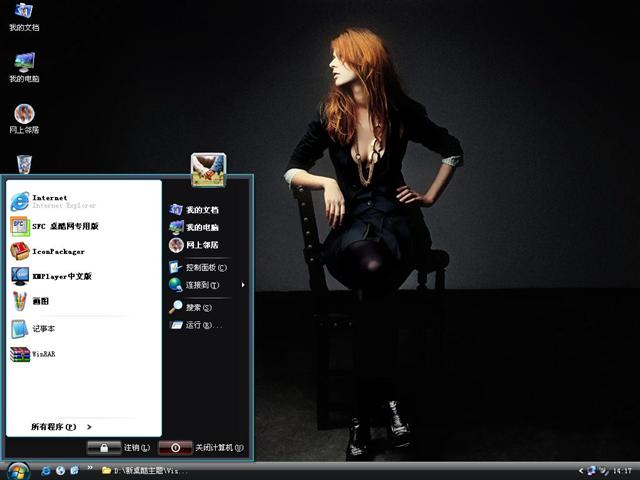Click the third quick launch icon
Image resolution: width=640 pixels, height=480 pixels.
(x=75, y=471)
